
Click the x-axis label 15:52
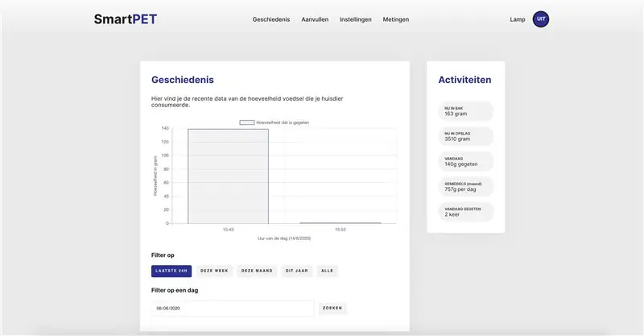(x=341, y=230)
